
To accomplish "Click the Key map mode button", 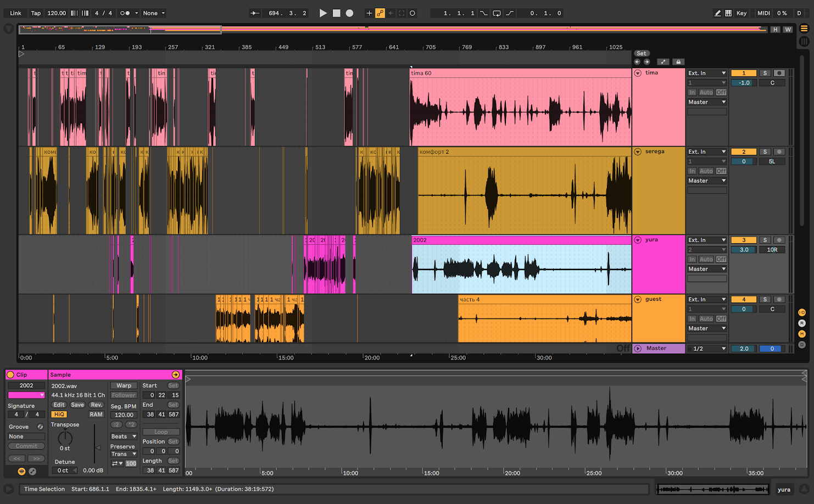I will 741,13.
